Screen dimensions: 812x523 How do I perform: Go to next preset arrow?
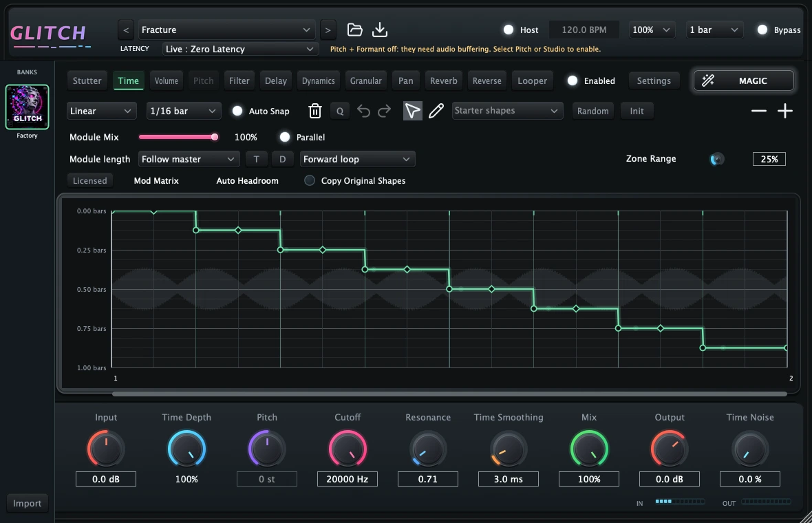328,30
